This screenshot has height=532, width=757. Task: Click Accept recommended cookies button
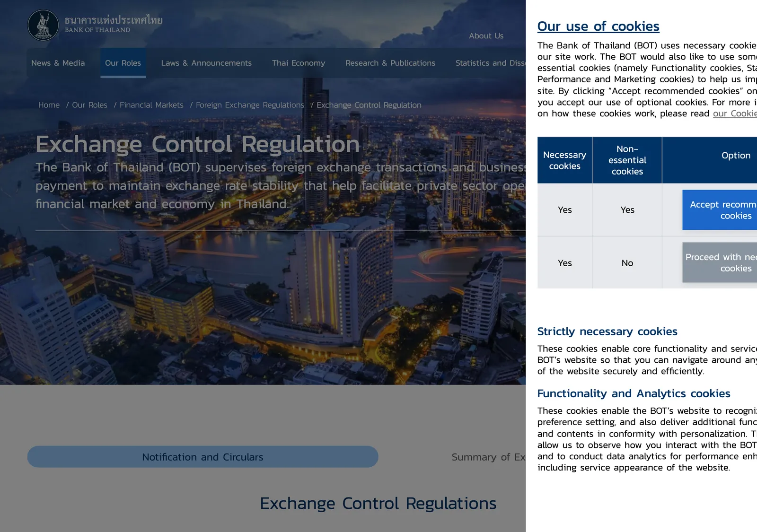coord(720,210)
